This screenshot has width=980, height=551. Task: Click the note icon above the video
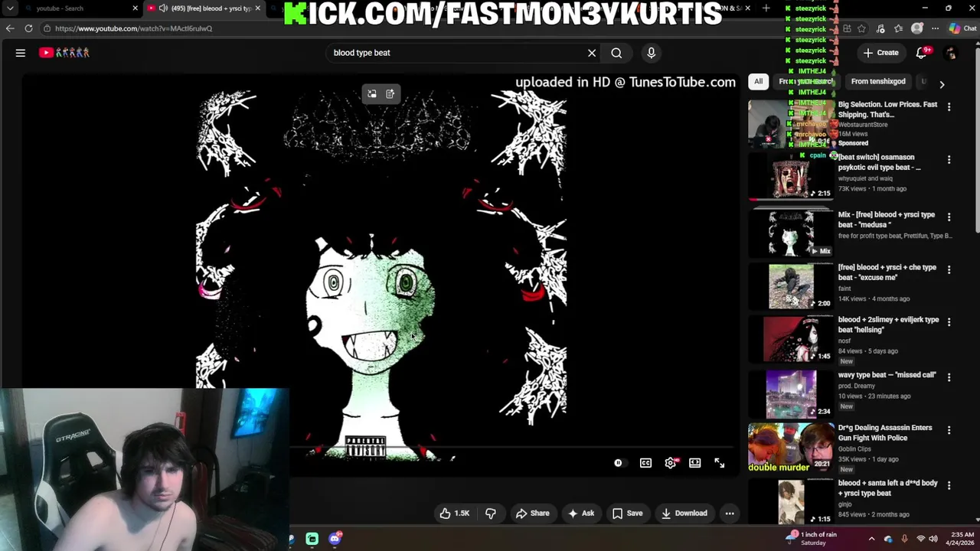coord(390,93)
